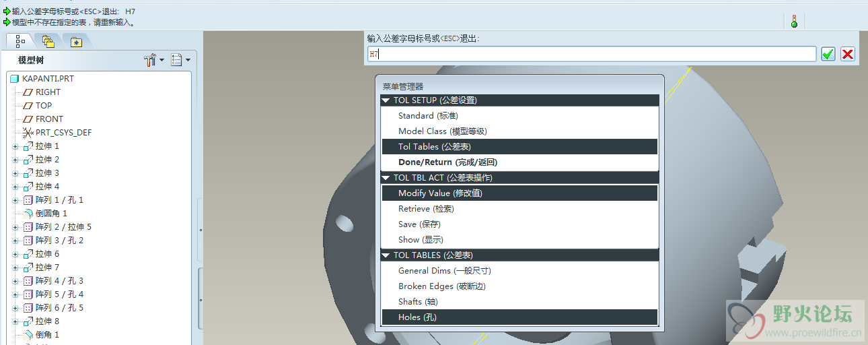Expand the 拉伸 1 feature node

(x=15, y=146)
